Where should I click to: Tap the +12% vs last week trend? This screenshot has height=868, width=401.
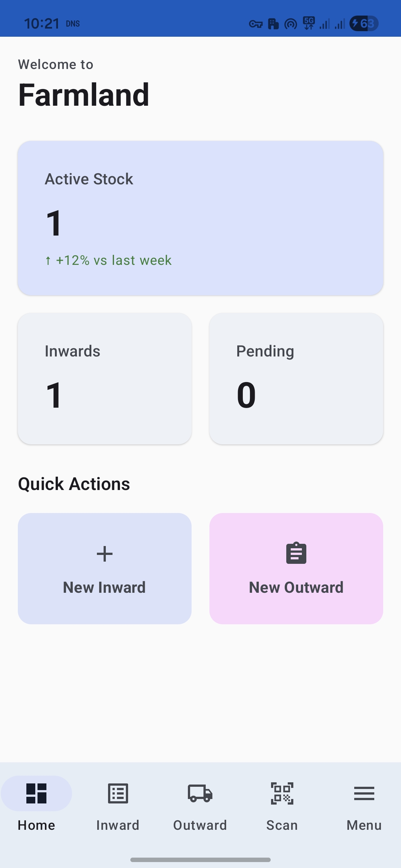point(108,260)
